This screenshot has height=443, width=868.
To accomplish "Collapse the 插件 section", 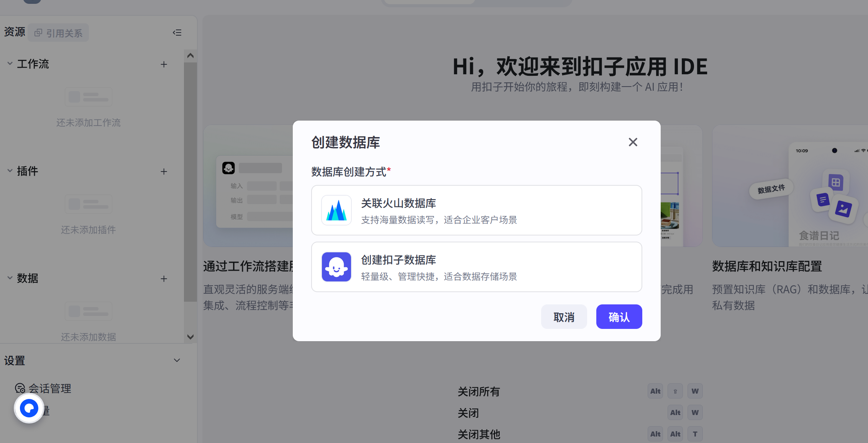I will click(10, 171).
